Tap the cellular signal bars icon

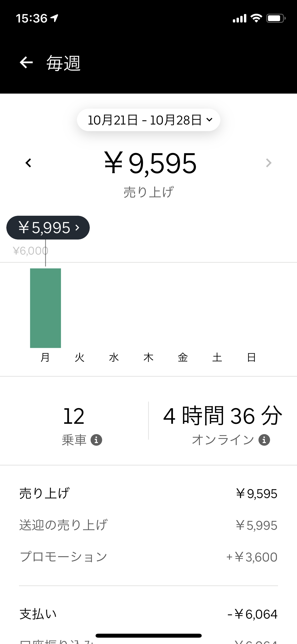coord(239,18)
